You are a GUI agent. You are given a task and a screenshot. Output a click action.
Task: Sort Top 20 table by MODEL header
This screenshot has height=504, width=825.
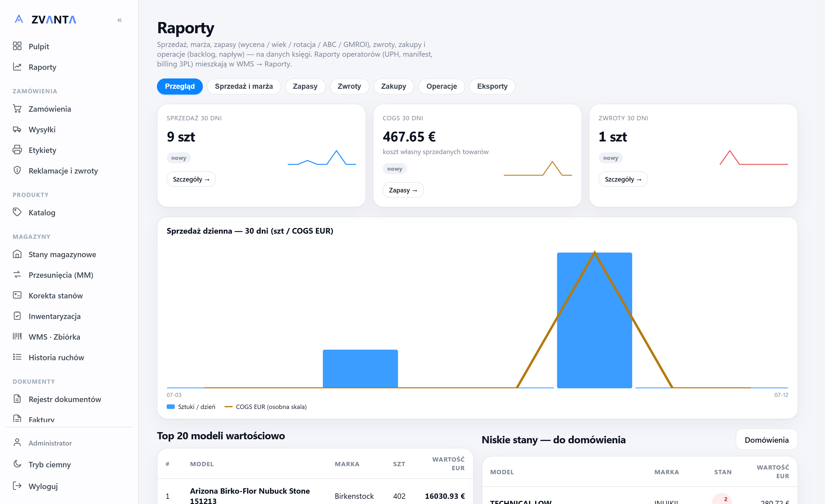pos(202,464)
